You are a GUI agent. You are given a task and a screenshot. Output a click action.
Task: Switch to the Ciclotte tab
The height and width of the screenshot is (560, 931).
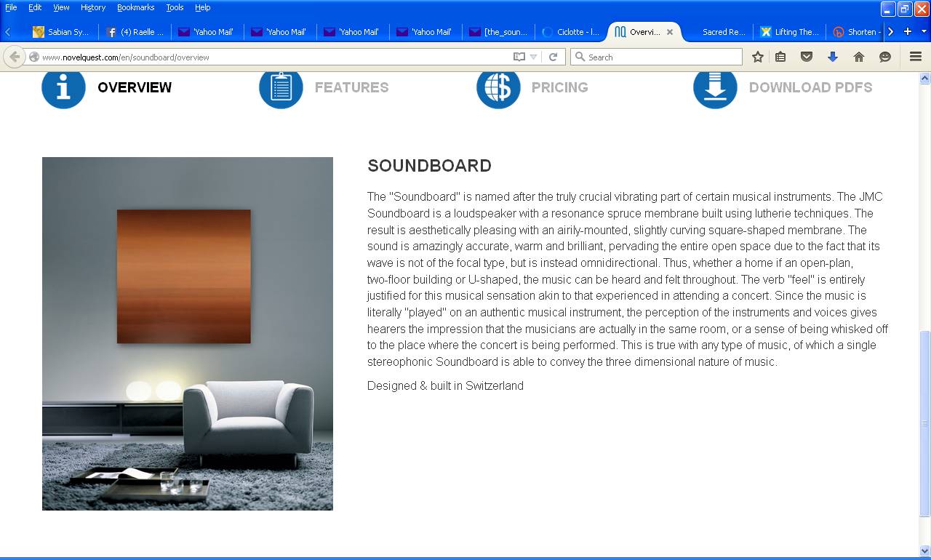pyautogui.click(x=571, y=32)
